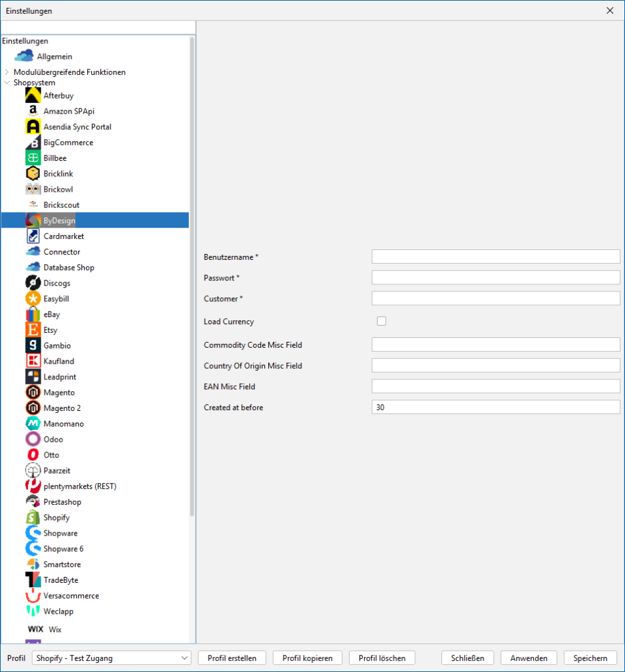Click the Magento 2 icon
Image resolution: width=625 pixels, height=672 pixels.
[x=33, y=408]
